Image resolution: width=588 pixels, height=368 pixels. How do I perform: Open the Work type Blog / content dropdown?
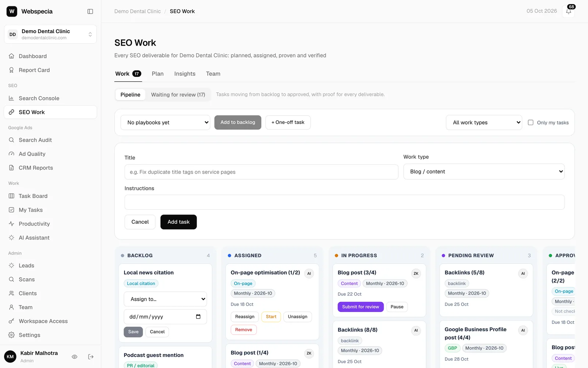(484, 171)
